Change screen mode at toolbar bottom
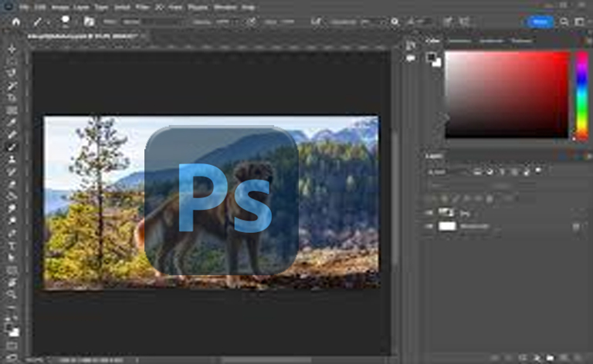This screenshot has height=364, width=593. [x=12, y=357]
